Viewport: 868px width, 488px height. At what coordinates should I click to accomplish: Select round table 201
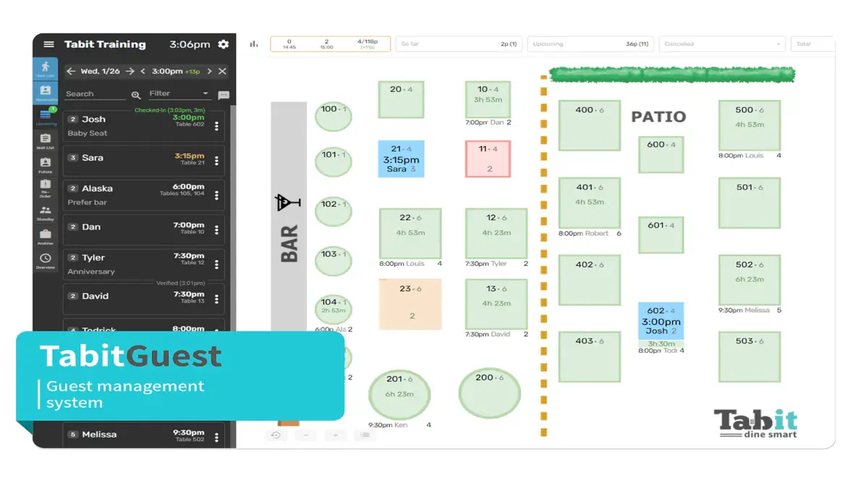point(399,395)
